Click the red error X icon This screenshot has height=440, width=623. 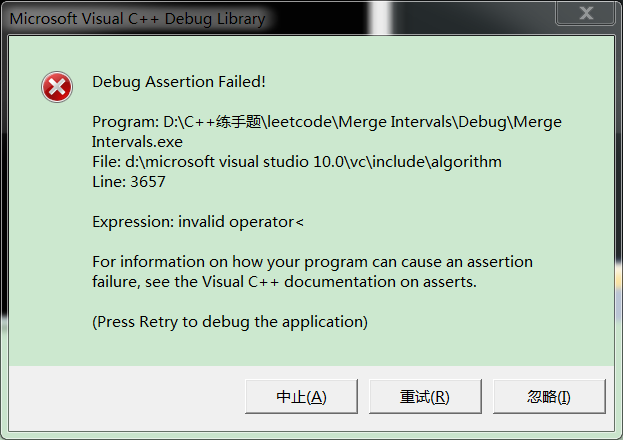(57, 87)
